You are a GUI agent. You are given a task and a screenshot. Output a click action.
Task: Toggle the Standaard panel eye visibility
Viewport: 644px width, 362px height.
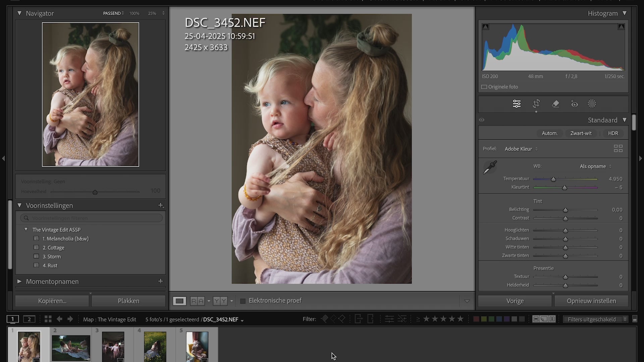[x=482, y=120]
